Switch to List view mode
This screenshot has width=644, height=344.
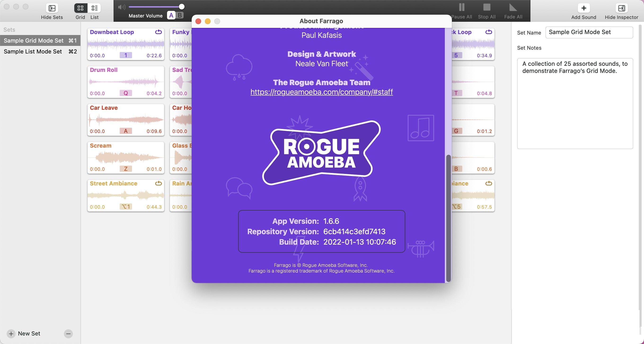tap(94, 8)
